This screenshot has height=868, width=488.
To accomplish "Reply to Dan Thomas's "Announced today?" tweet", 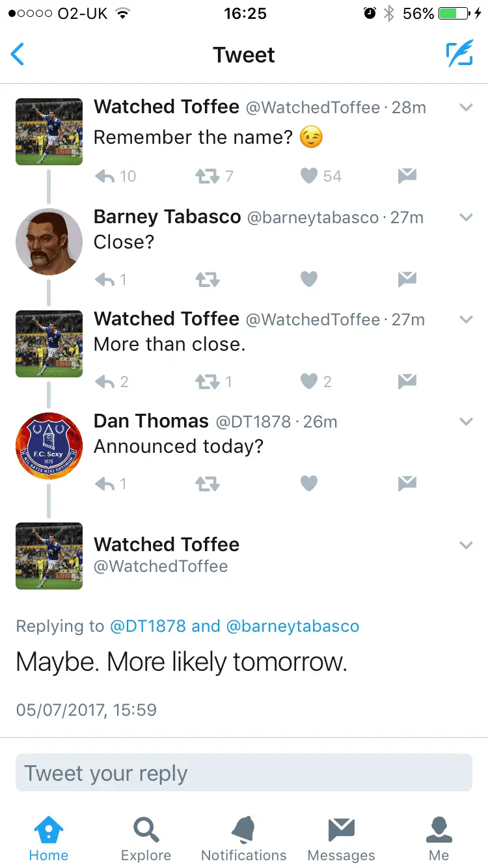I will click(105, 483).
